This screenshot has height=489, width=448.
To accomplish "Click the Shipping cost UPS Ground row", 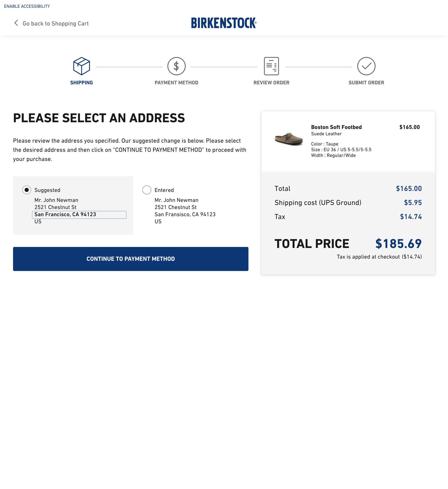I will coord(318,203).
